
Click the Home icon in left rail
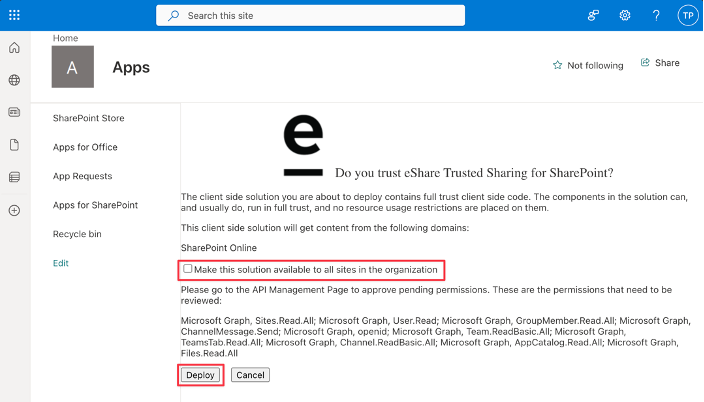click(14, 48)
